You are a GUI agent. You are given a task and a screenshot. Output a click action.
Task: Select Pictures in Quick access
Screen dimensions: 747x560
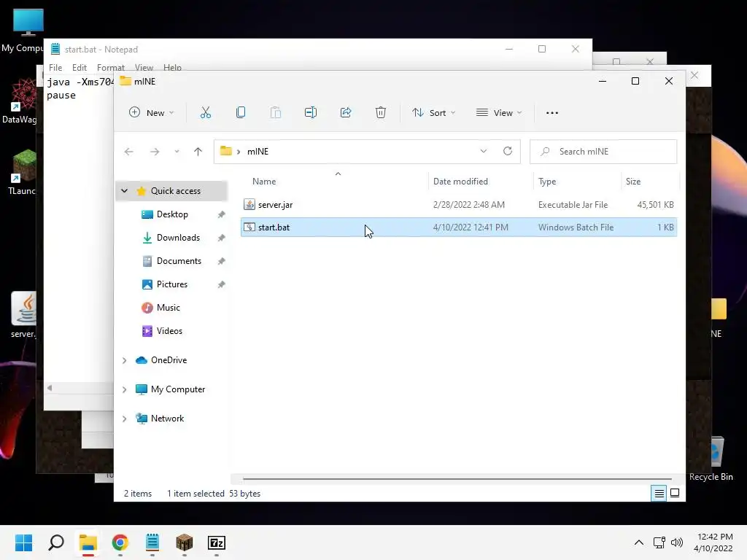coord(171,284)
